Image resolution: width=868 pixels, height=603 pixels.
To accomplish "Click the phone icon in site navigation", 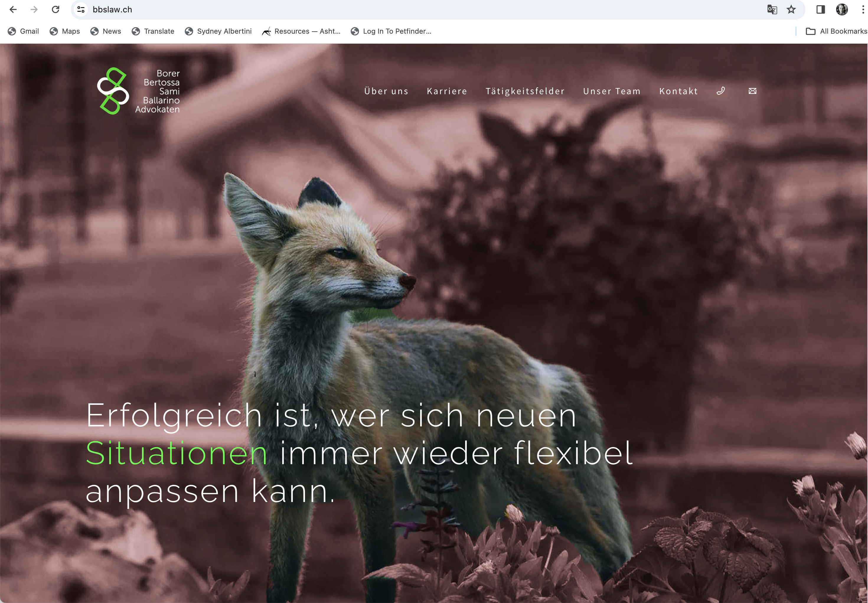I will 720,91.
